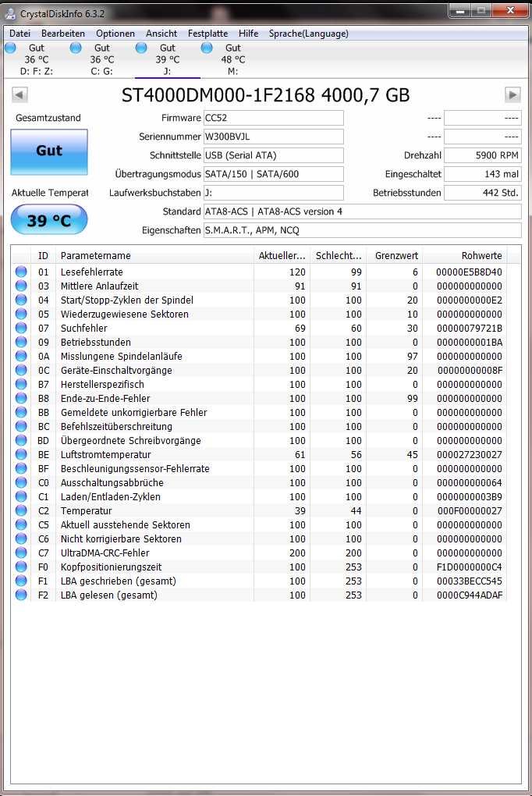Click the Übertragungsmodus field SATA/150 | SATA/600
532x796 pixels.
point(274,174)
